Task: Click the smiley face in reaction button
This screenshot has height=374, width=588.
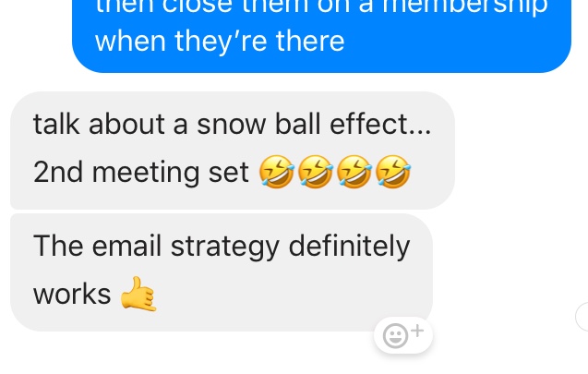Action: tap(395, 336)
